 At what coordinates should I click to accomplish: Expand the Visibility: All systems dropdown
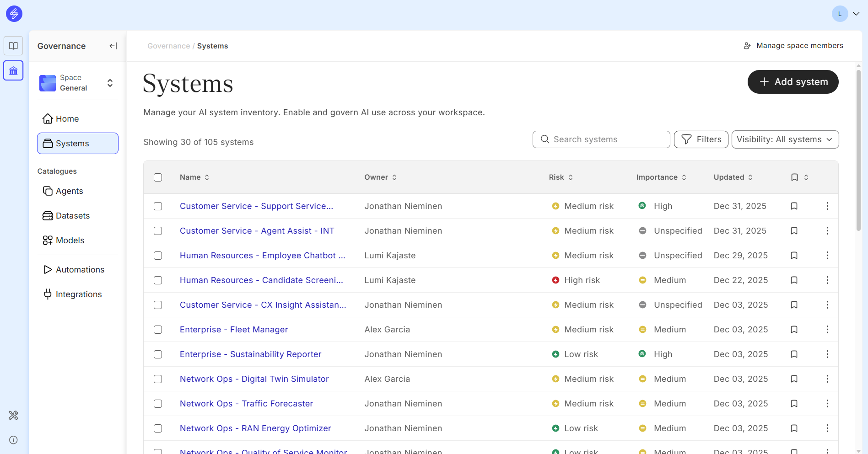785,139
